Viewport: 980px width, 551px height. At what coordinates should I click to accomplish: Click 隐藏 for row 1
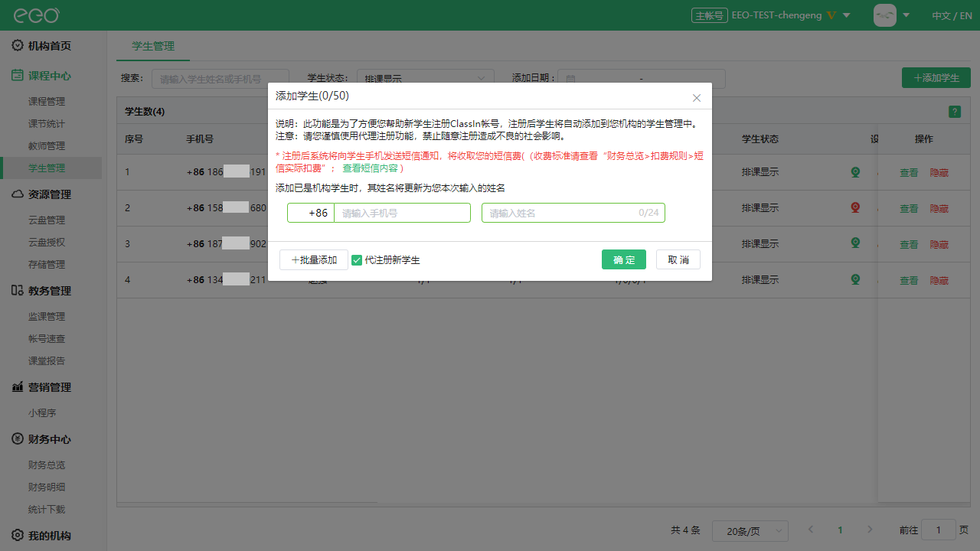coord(939,173)
